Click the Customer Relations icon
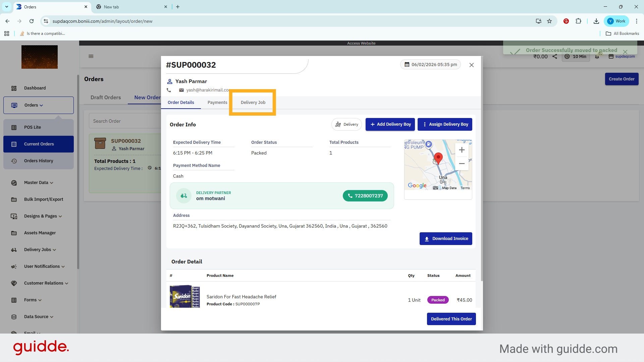The height and width of the screenshot is (362, 644). tap(14, 284)
